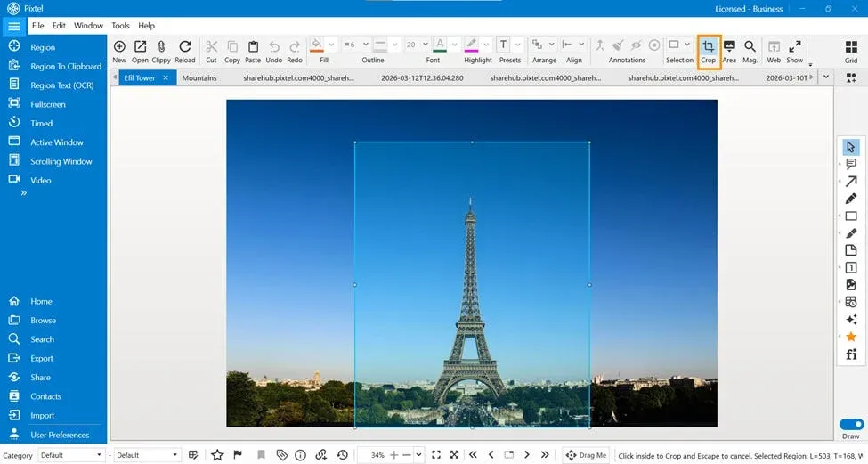Open the first Category Default combo box
Screen dimensions: 868x464
coord(71,455)
